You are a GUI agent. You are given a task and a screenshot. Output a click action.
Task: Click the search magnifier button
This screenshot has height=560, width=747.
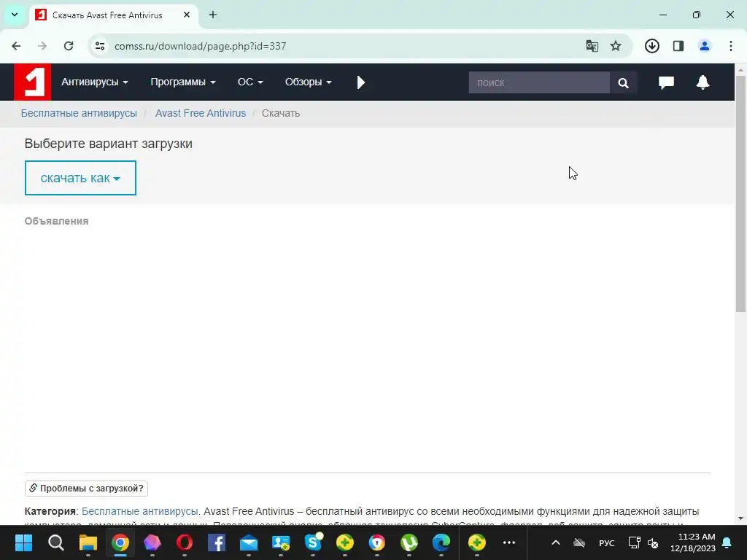pyautogui.click(x=623, y=82)
